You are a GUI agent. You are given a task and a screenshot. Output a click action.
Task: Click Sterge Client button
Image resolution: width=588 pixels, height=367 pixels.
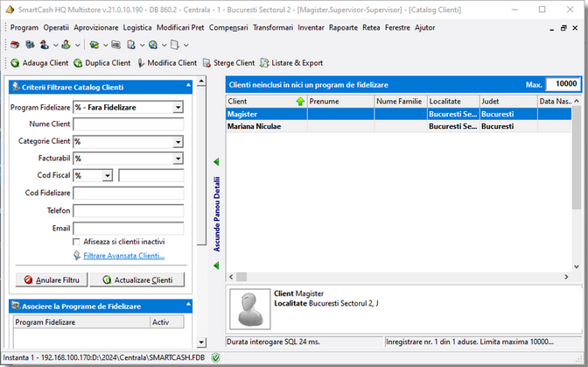228,63
